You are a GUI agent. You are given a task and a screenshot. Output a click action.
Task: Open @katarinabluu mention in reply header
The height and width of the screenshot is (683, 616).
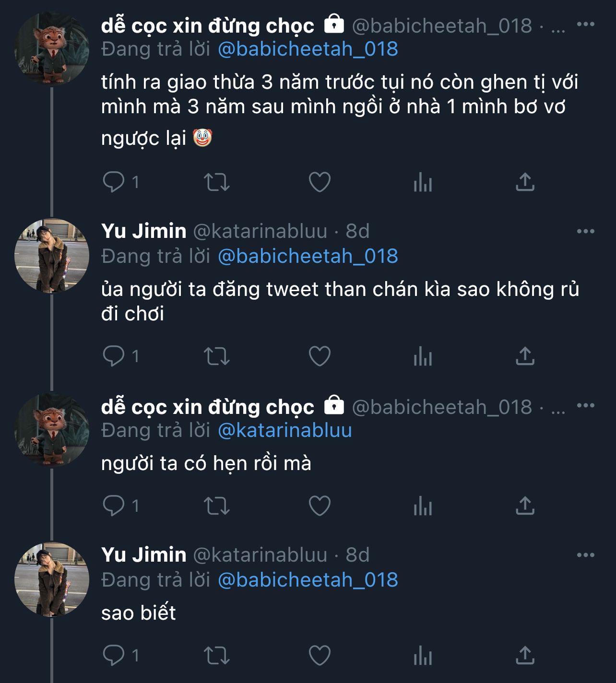click(x=285, y=430)
